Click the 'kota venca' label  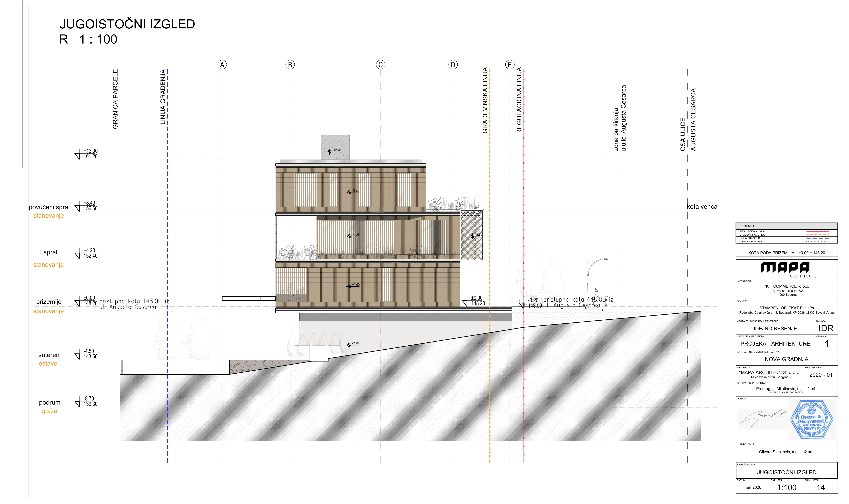pos(702,207)
